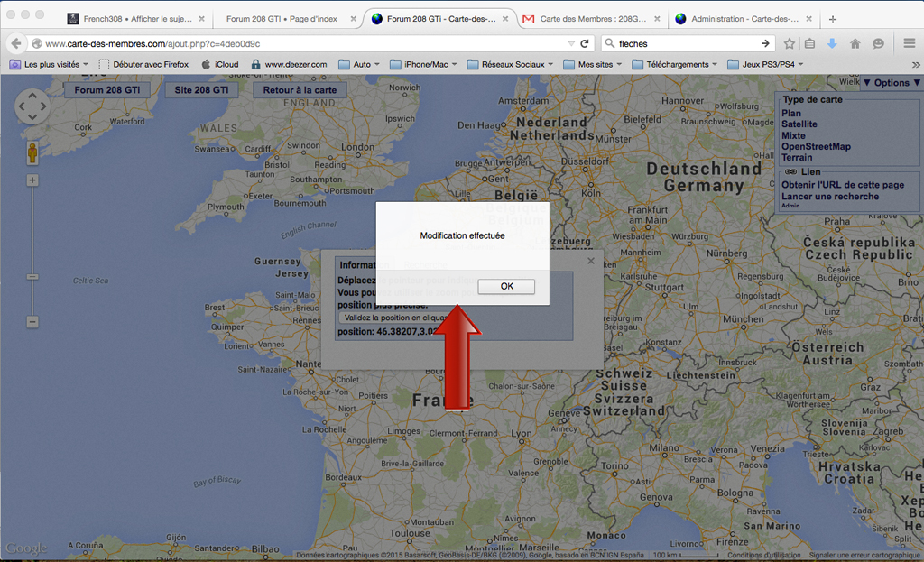The width and height of the screenshot is (924, 562).
Task: Zoom in with the map plus button
Action: pyautogui.click(x=32, y=180)
